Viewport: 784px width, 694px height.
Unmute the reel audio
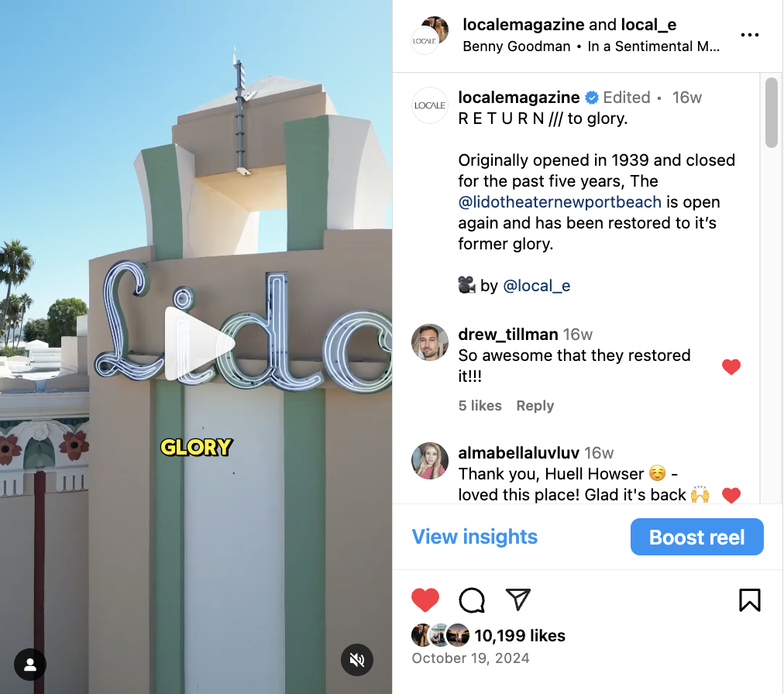click(357, 660)
